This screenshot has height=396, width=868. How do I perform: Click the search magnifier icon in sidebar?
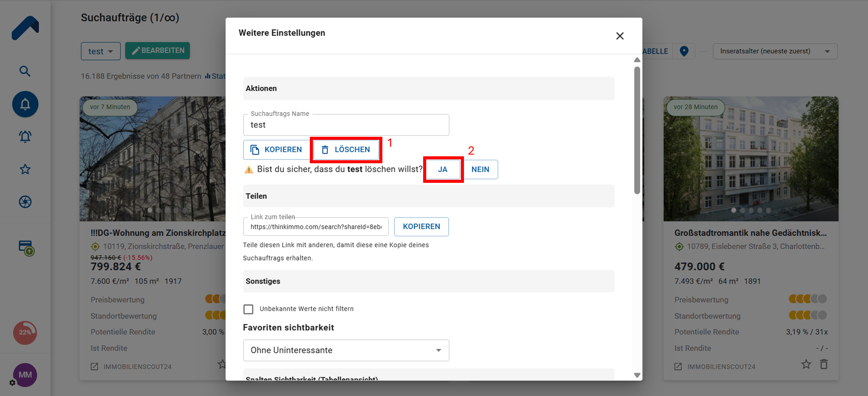coord(25,71)
